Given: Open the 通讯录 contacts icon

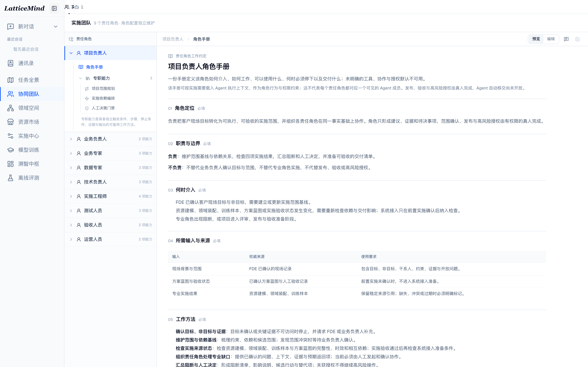Looking at the screenshot, I should coord(10,63).
